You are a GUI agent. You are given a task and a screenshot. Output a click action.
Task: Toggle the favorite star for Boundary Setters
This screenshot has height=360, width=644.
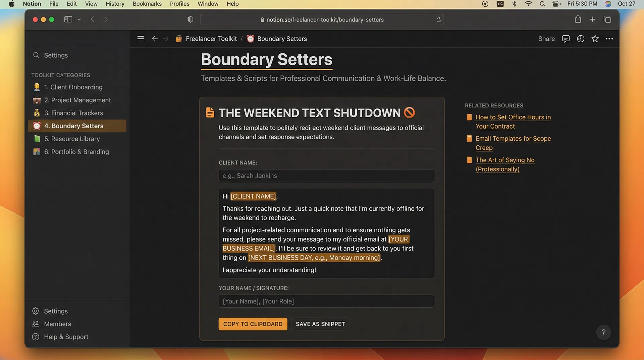[x=595, y=39]
